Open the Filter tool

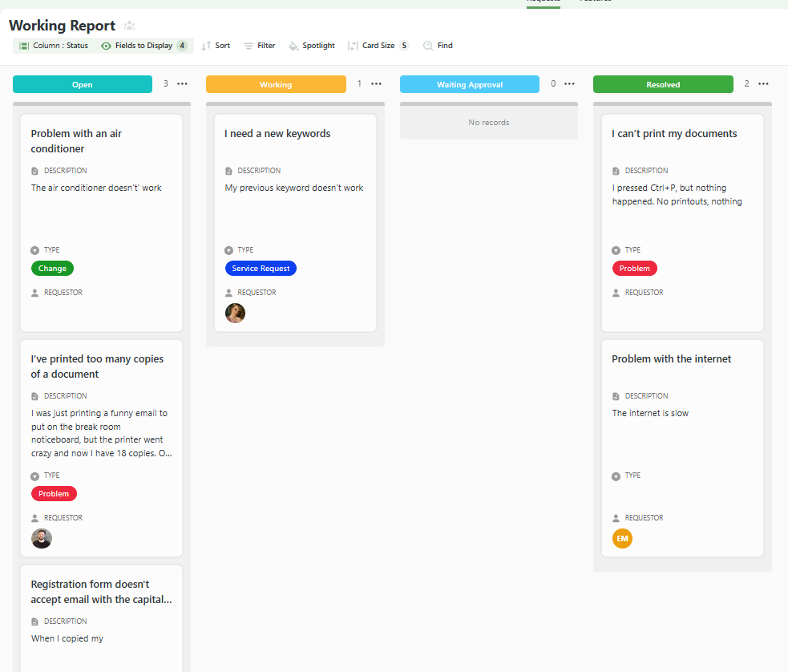259,46
